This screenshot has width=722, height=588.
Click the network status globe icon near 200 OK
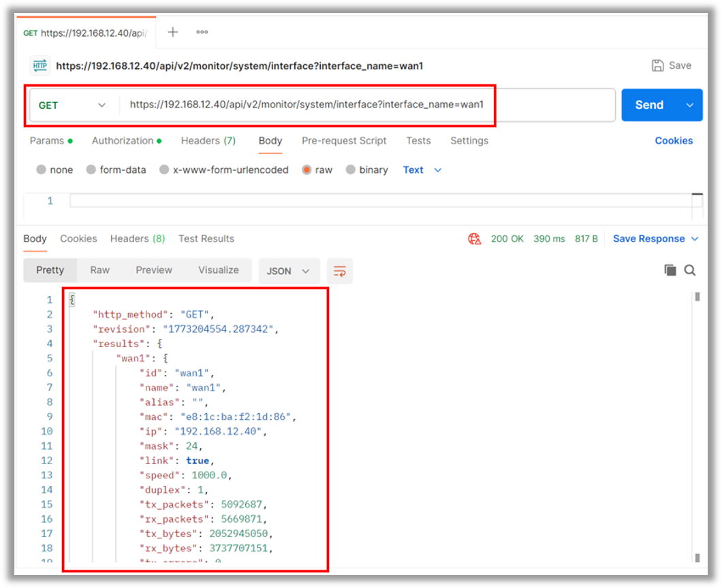pos(475,238)
